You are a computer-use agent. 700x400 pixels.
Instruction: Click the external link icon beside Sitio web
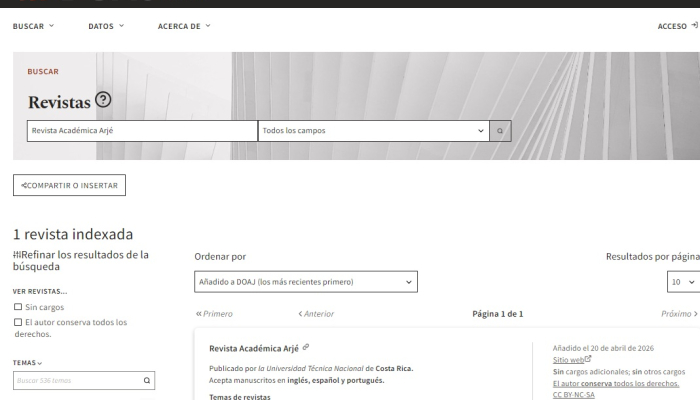click(x=588, y=359)
